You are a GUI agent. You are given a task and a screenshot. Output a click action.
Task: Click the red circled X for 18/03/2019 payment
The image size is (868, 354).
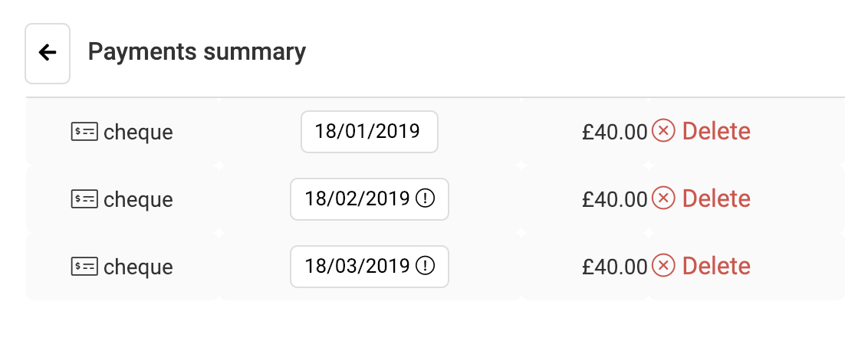point(663,266)
